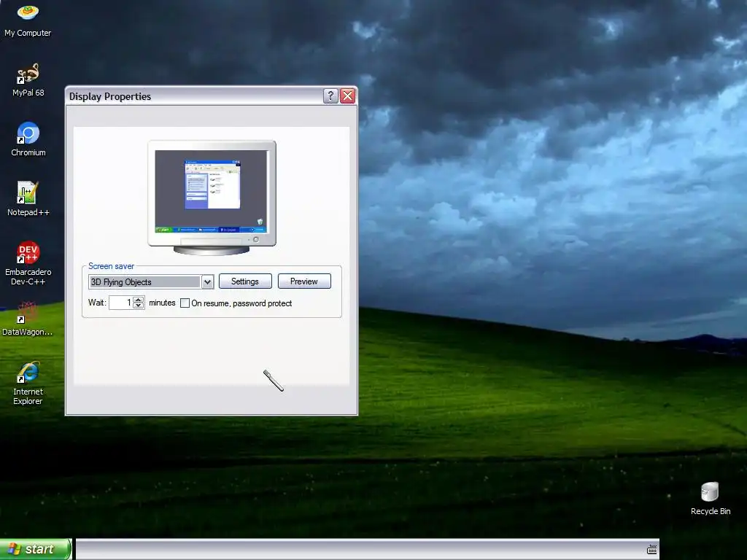Image resolution: width=747 pixels, height=560 pixels.
Task: Select the DataWagon desktop shortcut
Action: (x=27, y=319)
